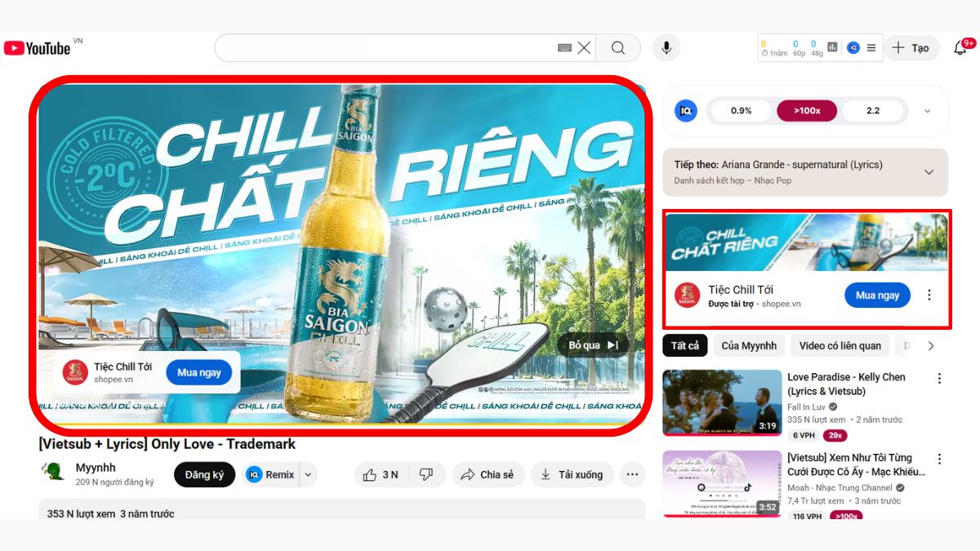Viewport: 980px width, 551px height.
Task: Click the YouTube logo to go home
Action: pyautogui.click(x=38, y=48)
